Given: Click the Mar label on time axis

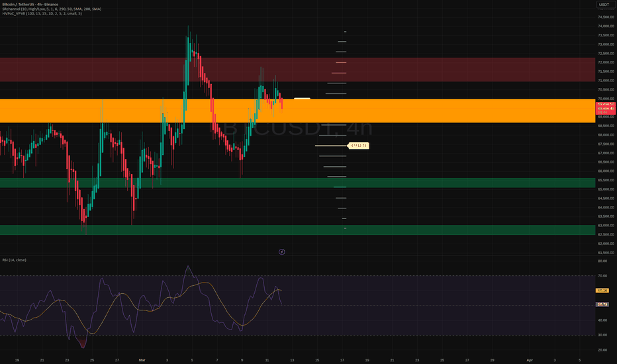Looking at the screenshot, I should 142,360.
